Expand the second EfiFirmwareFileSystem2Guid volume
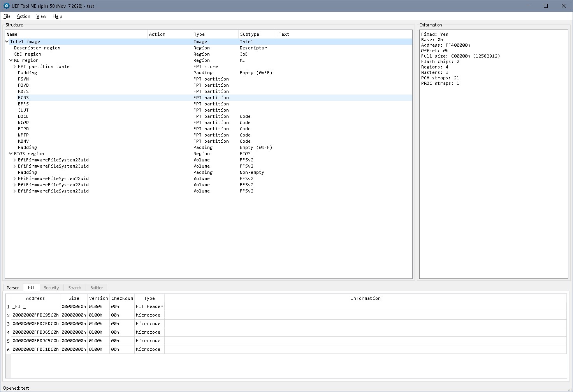 tap(15, 166)
